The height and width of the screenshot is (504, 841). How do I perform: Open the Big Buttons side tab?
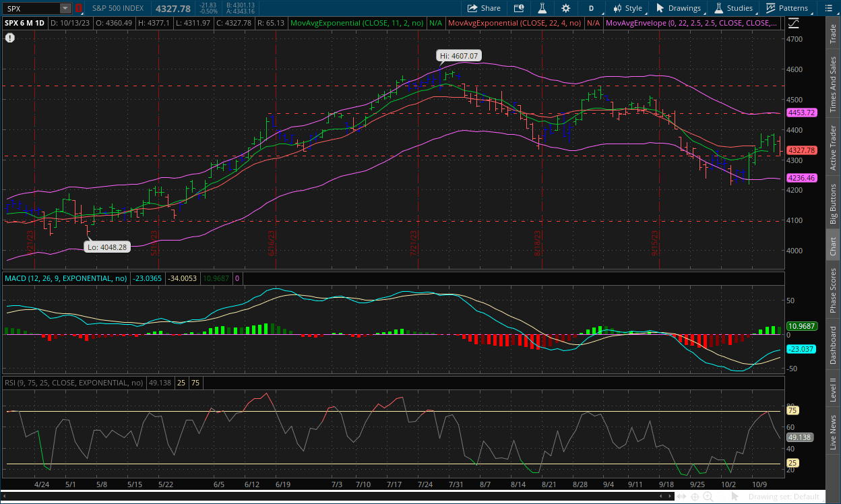click(833, 204)
